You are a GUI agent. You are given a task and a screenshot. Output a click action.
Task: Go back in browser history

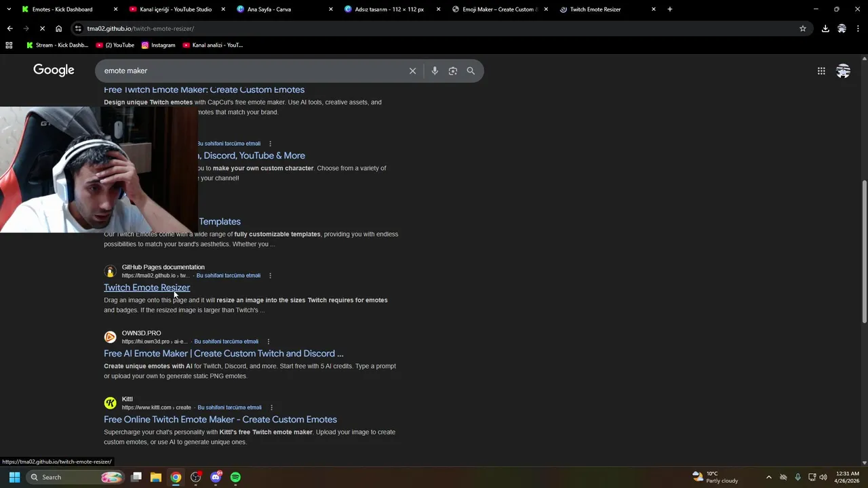[9, 28]
